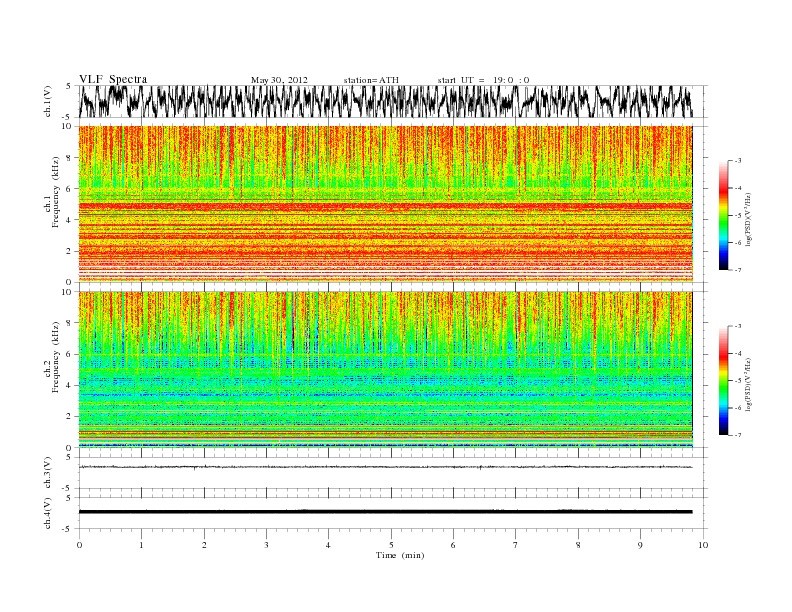Viewport: 792px width, 612px height.
Task: Click the '0' time axis tick label
Action: tap(79, 545)
